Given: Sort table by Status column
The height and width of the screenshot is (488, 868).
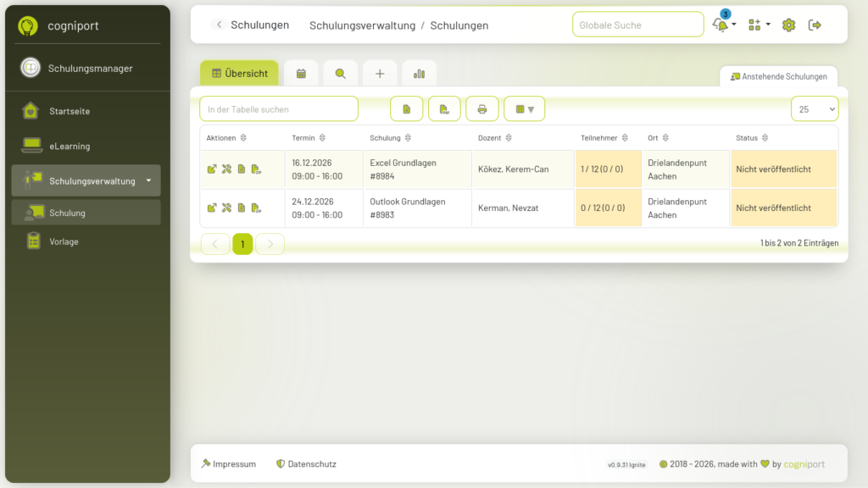Looking at the screenshot, I should pyautogui.click(x=752, y=138).
